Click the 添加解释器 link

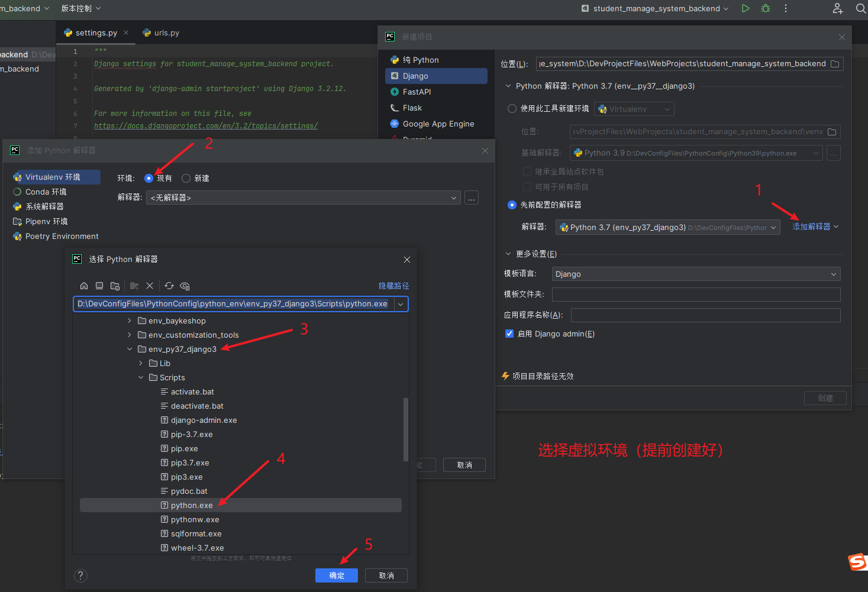(815, 227)
